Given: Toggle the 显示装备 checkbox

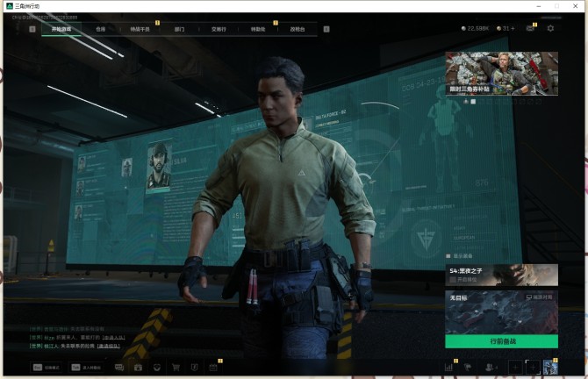Looking at the screenshot, I should pos(448,256).
